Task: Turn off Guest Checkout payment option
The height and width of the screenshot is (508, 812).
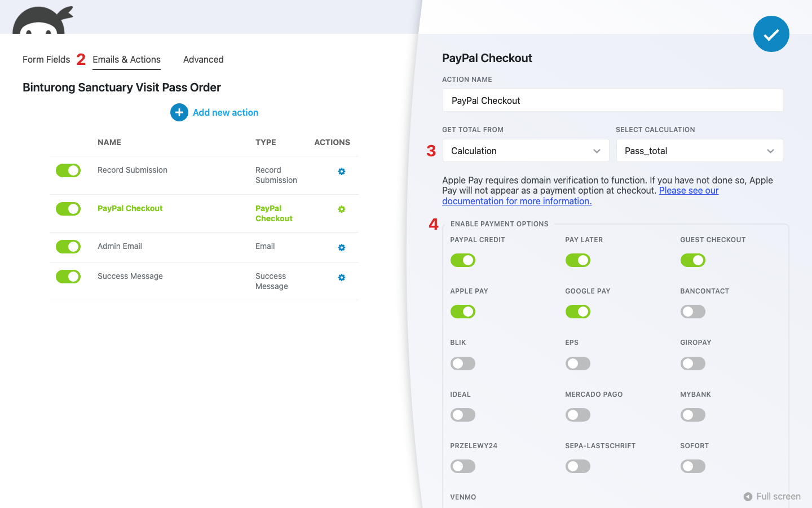Action: [x=693, y=260]
